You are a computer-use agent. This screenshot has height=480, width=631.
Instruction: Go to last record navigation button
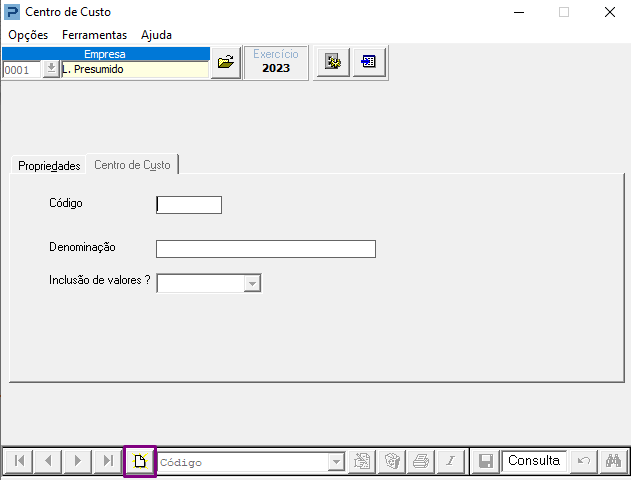[x=108, y=461]
